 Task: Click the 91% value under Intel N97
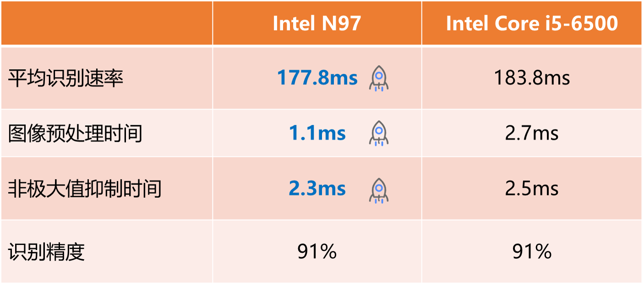coord(317,251)
